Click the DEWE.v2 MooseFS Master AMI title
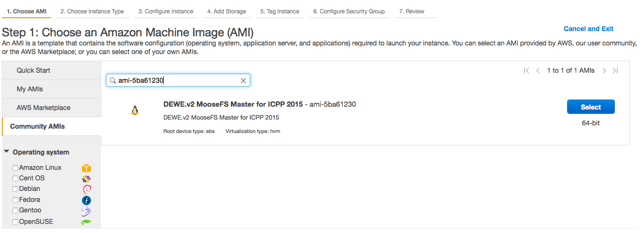The image size is (644, 233). [233, 104]
